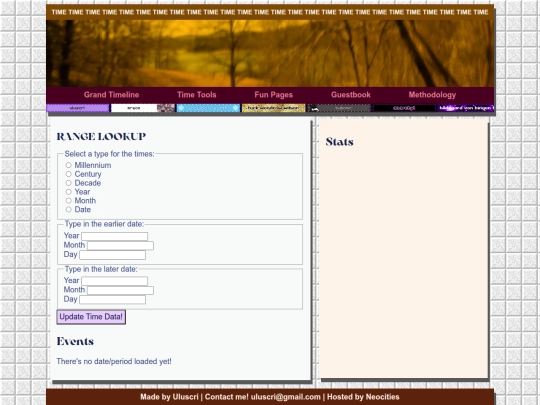The image size is (540, 405).
Task: Click the scrolling TIME TIME marquee bar
Action: pos(270,12)
